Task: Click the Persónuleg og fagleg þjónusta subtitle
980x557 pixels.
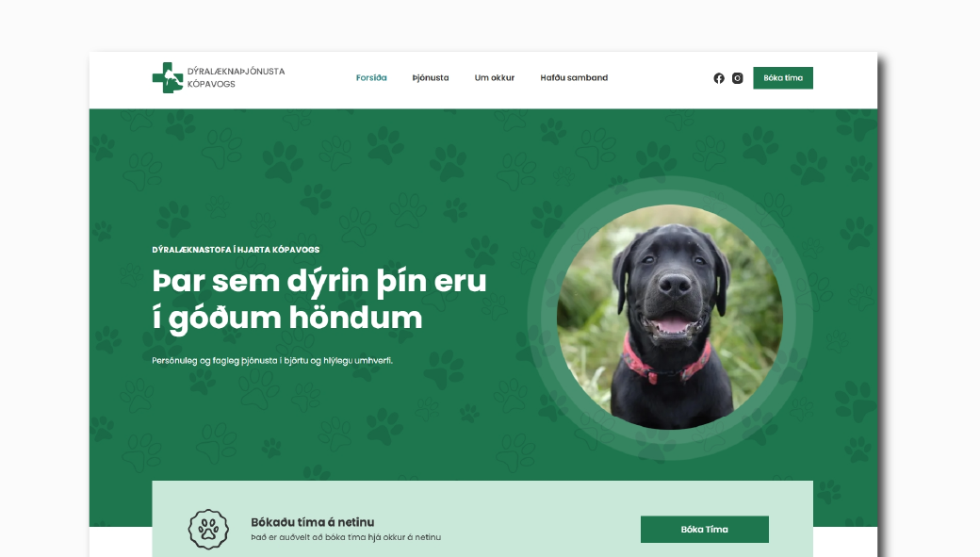Action: point(272,361)
